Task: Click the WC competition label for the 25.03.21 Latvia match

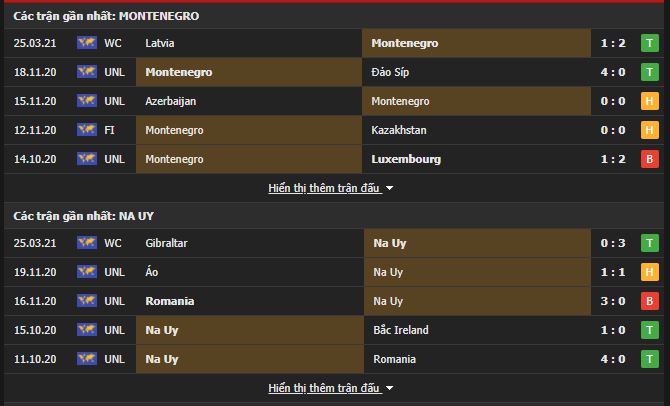Action: (x=113, y=43)
